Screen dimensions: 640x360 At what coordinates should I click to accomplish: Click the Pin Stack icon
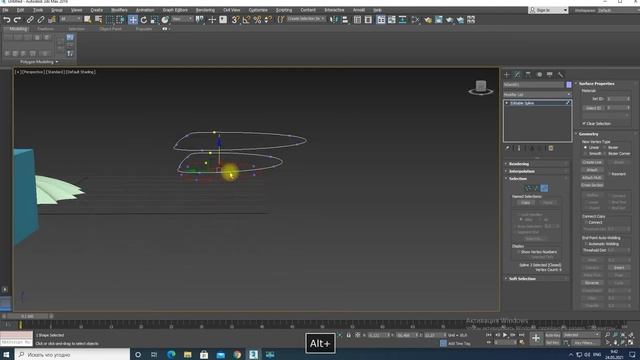click(508, 148)
